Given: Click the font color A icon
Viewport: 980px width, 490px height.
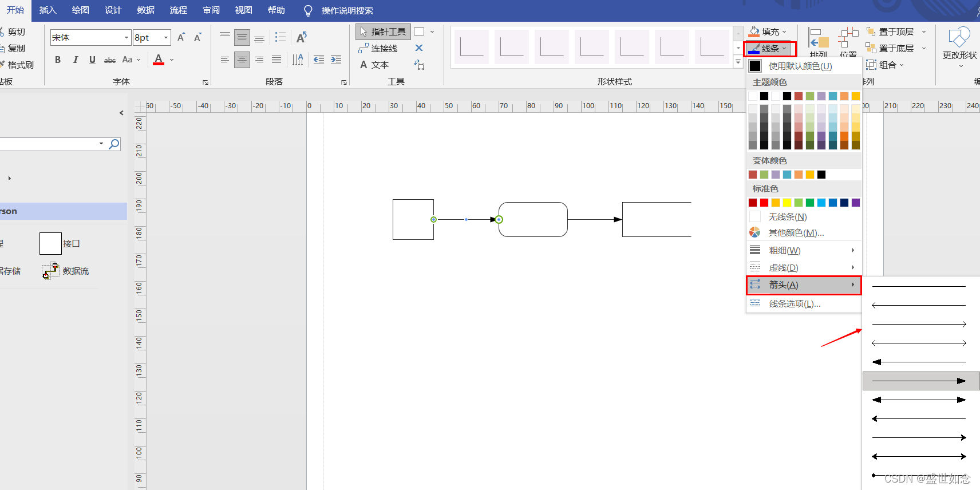Looking at the screenshot, I should click(x=159, y=60).
